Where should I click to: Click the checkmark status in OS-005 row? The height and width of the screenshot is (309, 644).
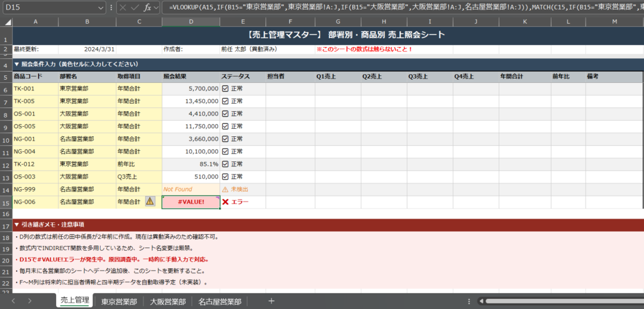click(225, 126)
